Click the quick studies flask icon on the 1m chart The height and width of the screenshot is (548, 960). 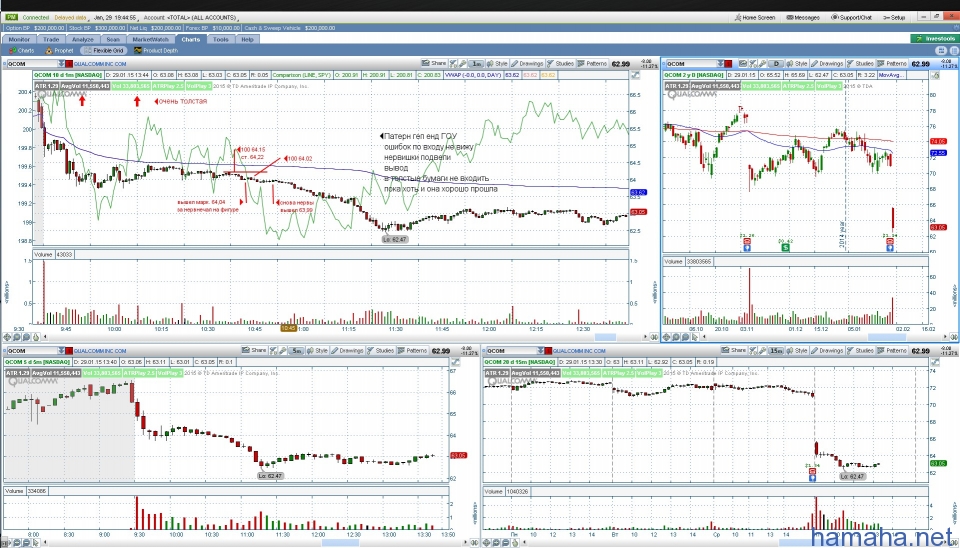tap(454, 63)
